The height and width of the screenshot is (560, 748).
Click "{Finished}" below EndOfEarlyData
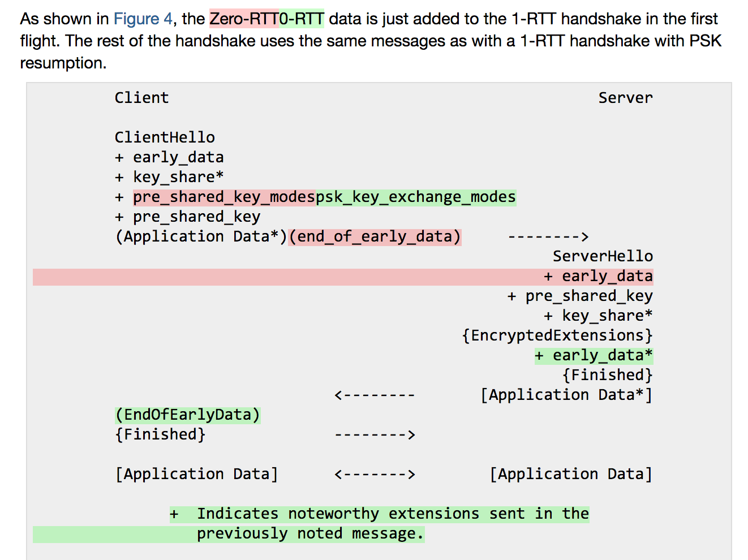[x=160, y=434]
